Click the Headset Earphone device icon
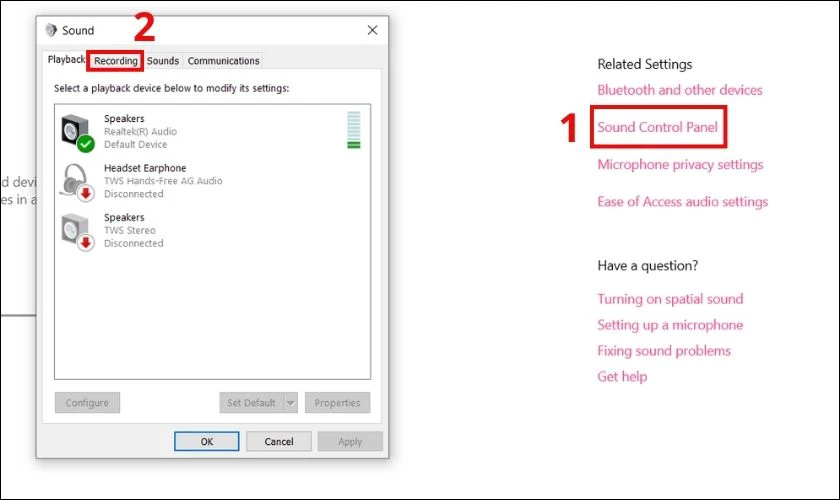This screenshot has width=840, height=500. point(77,182)
